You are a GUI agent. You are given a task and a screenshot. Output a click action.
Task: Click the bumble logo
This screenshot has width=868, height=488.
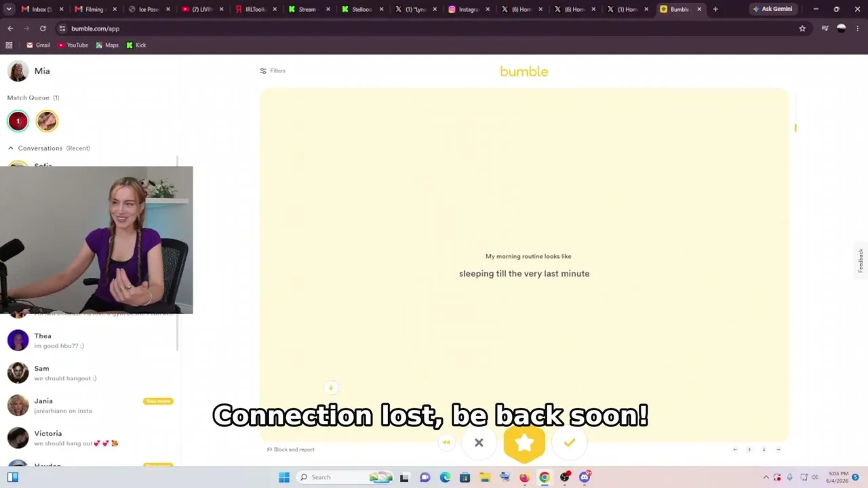click(524, 71)
